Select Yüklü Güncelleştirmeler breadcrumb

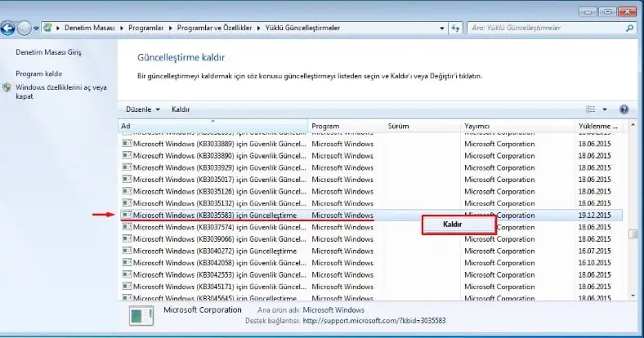click(302, 28)
